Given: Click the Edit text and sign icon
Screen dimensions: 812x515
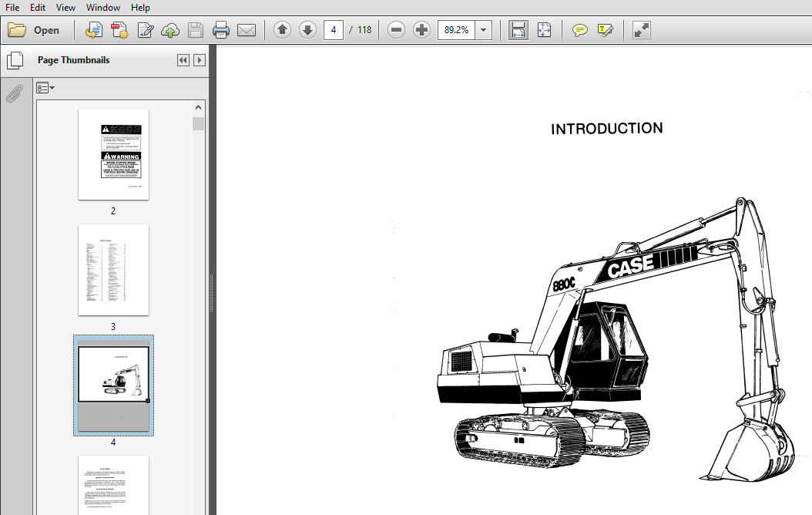Looking at the screenshot, I should pyautogui.click(x=145, y=30).
